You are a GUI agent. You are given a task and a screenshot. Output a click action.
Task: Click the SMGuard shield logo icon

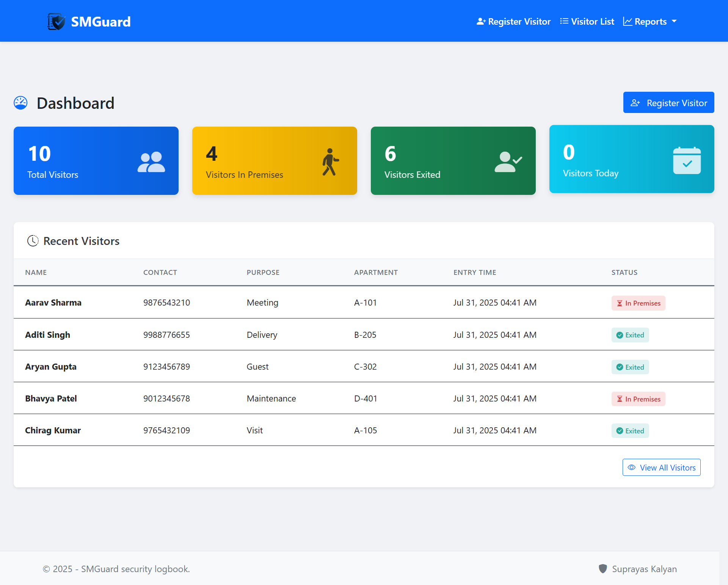(x=56, y=22)
